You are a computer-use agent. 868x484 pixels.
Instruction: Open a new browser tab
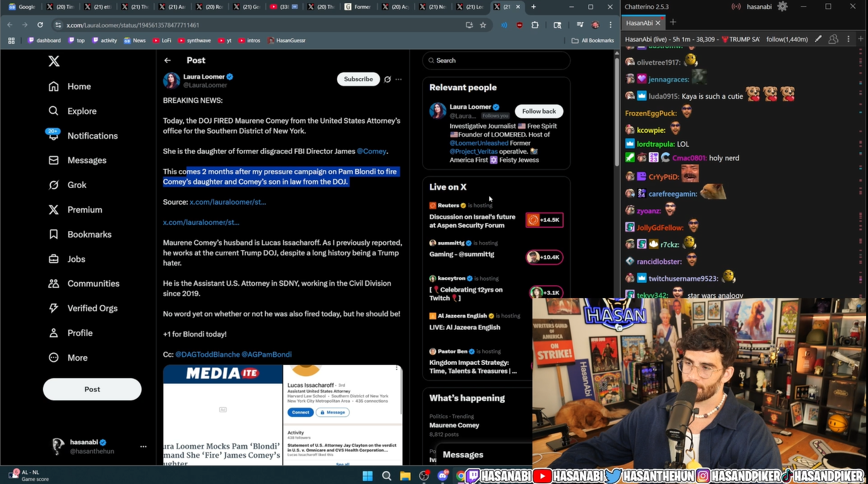pos(533,7)
